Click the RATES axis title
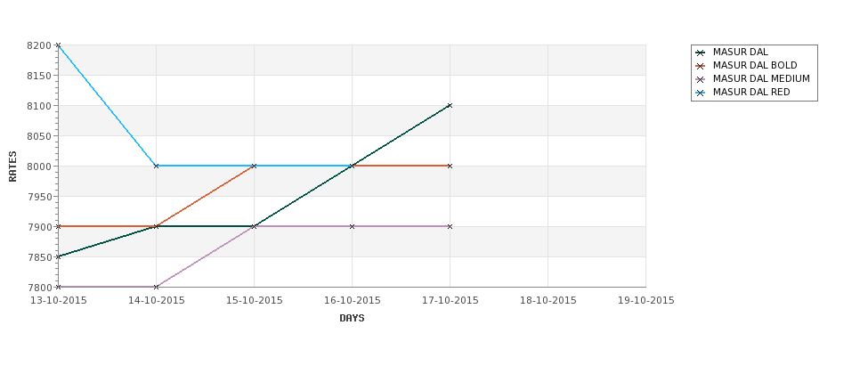 [x=12, y=167]
